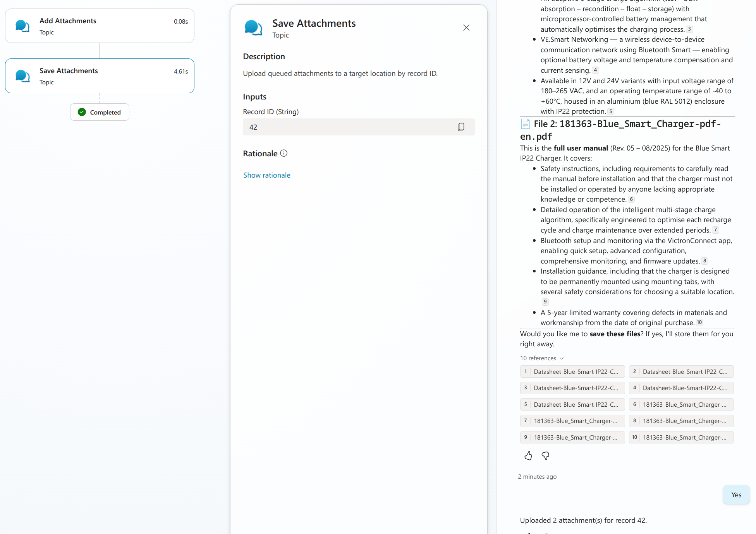Click the File 2 document icon
The image size is (756, 534).
(526, 124)
